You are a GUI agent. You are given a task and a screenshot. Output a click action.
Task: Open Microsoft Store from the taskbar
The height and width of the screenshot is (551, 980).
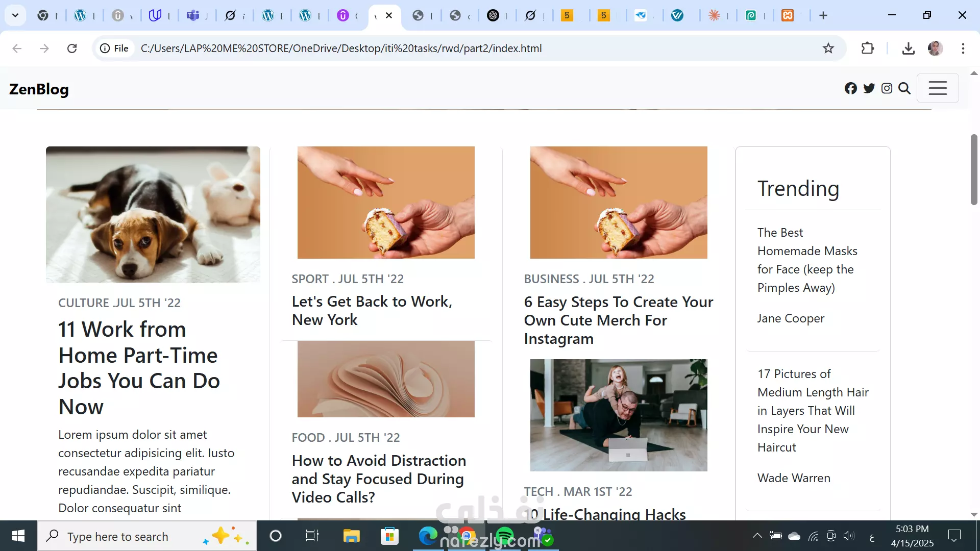389,536
